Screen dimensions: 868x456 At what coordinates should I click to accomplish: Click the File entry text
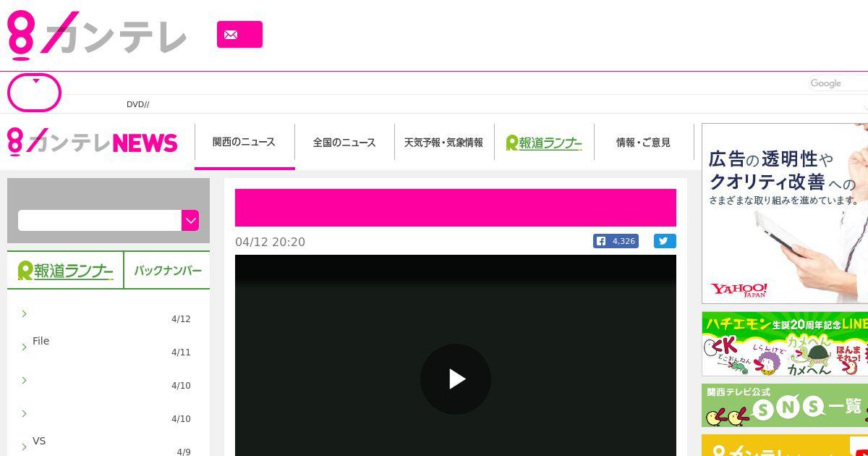41,341
